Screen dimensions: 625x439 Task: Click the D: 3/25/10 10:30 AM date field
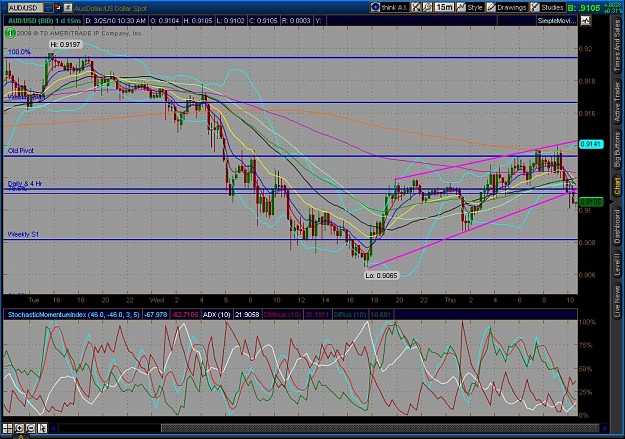[x=116, y=20]
